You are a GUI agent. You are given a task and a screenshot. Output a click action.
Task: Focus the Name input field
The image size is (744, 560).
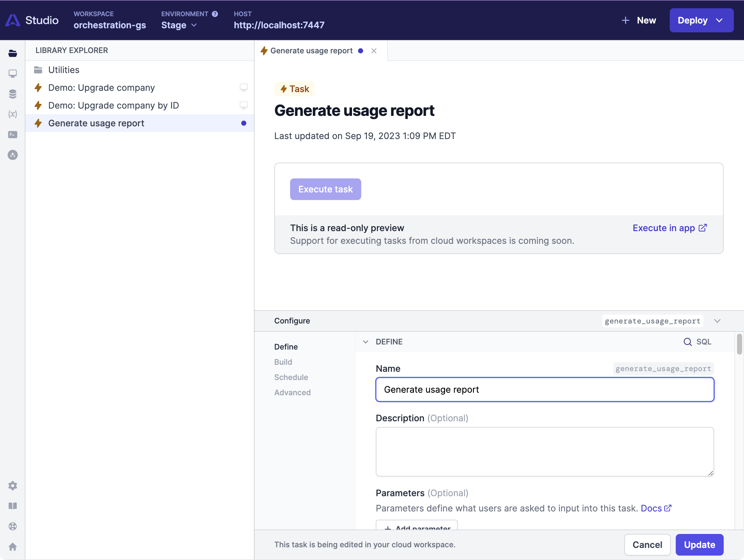coord(545,390)
